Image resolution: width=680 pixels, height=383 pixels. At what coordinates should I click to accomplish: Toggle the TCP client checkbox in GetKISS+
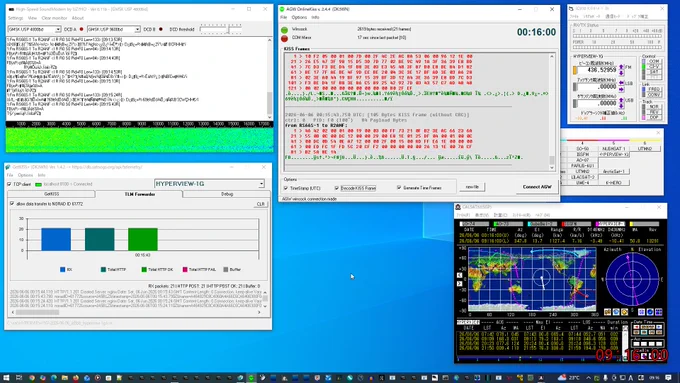(9, 184)
